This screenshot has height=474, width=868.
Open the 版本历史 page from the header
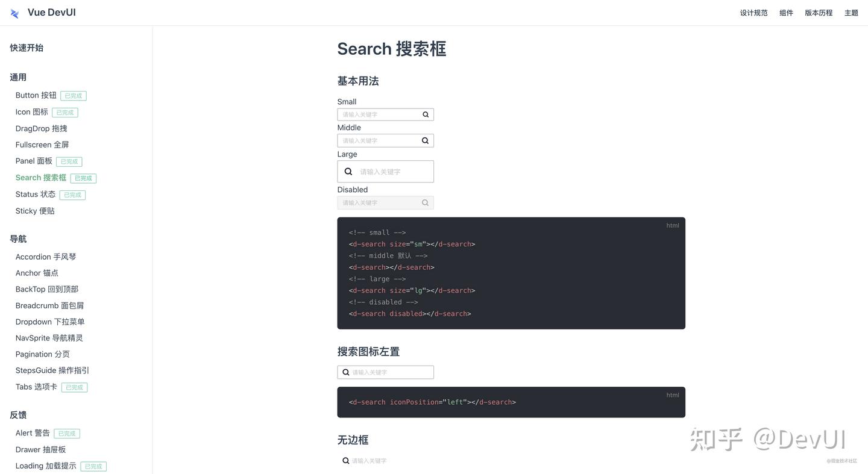[x=819, y=11]
